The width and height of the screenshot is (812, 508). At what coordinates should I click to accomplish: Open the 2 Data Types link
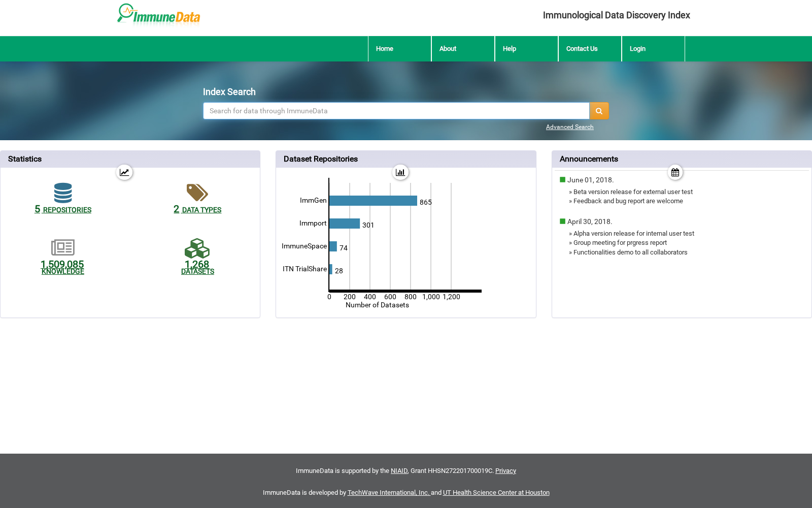click(197, 209)
